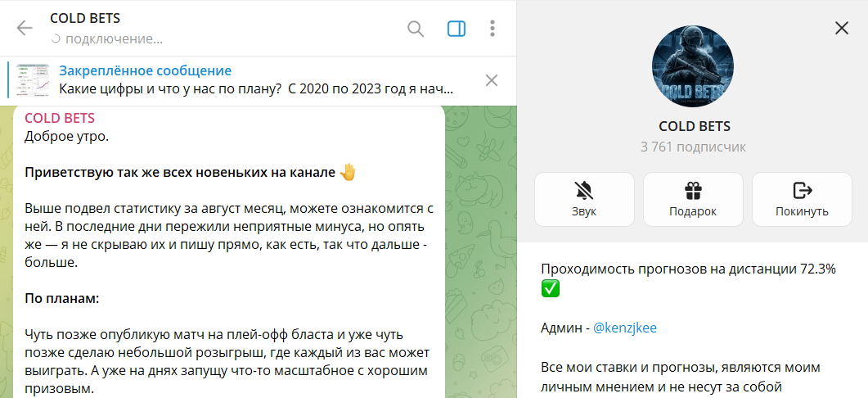Open the @kenzjkee admin link

point(625,328)
